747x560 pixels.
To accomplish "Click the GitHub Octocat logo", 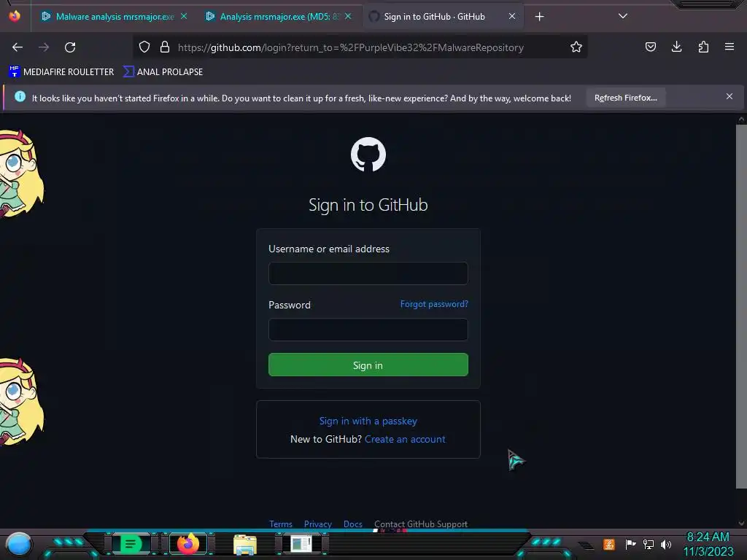I will tap(368, 155).
